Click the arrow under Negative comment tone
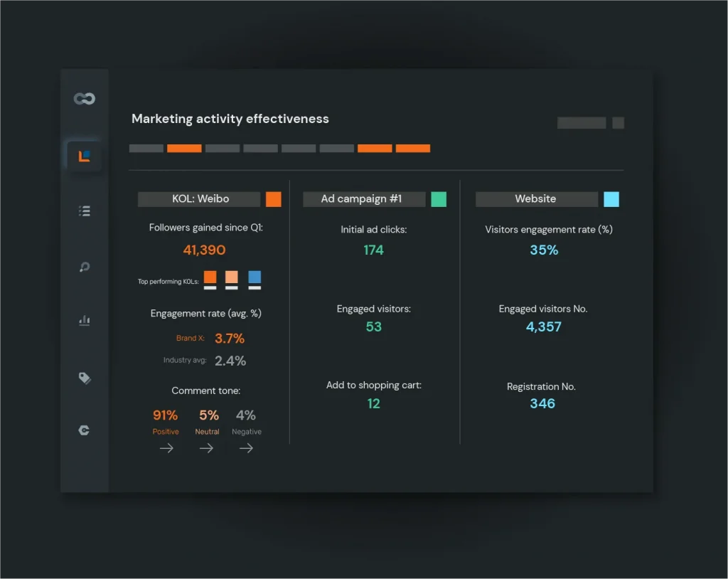This screenshot has width=728, height=579. click(246, 448)
